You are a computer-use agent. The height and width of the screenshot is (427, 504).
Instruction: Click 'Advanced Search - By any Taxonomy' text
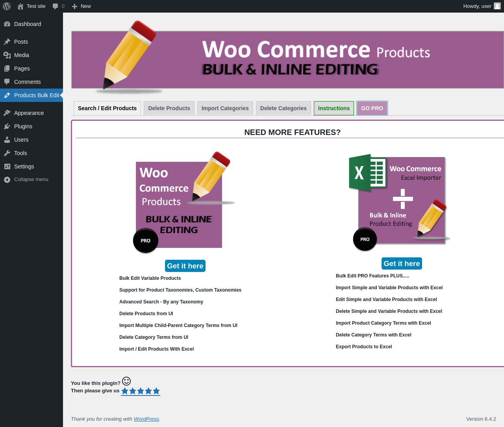pos(161,302)
